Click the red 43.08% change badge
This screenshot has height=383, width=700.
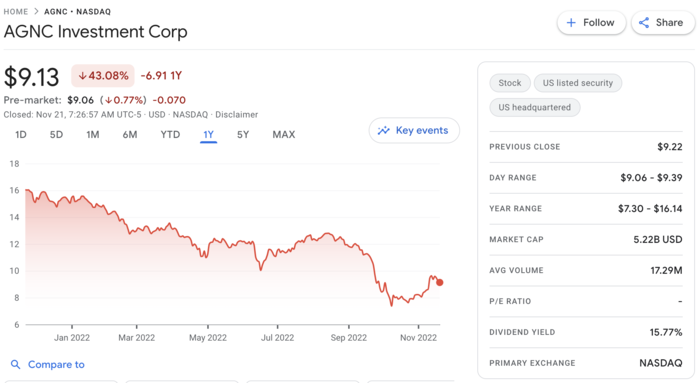103,75
